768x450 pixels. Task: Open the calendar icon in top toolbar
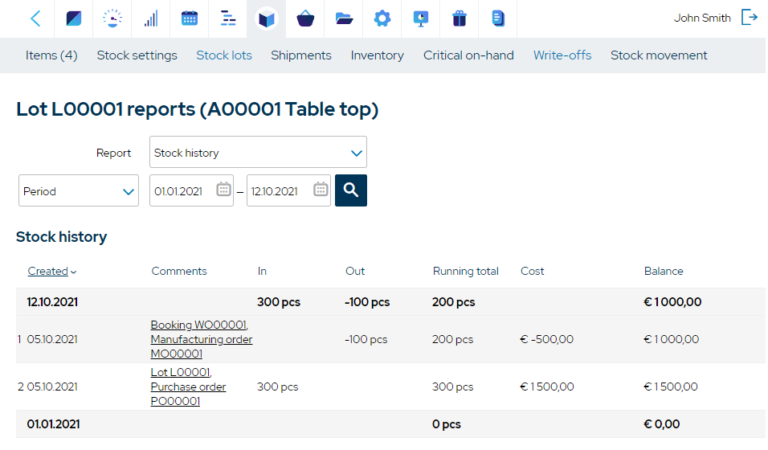click(189, 18)
